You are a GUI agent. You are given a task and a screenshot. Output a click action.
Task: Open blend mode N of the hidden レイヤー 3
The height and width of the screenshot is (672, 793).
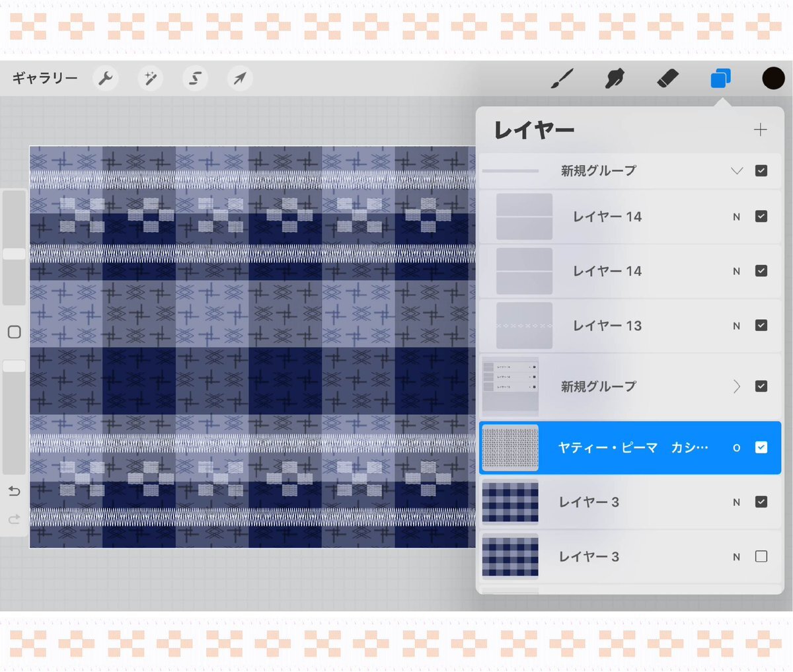(x=737, y=557)
